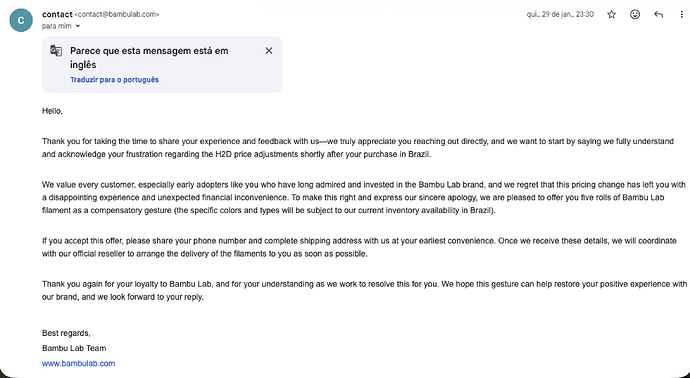Click the banner text 'Parece que esta mensagem está em inglês'
The height and width of the screenshot is (378, 690).
tap(149, 58)
